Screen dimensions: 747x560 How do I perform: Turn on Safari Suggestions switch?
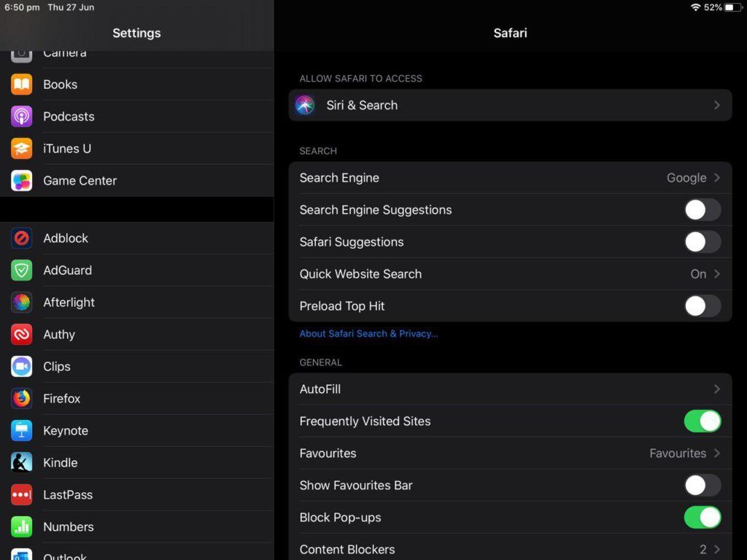click(702, 242)
